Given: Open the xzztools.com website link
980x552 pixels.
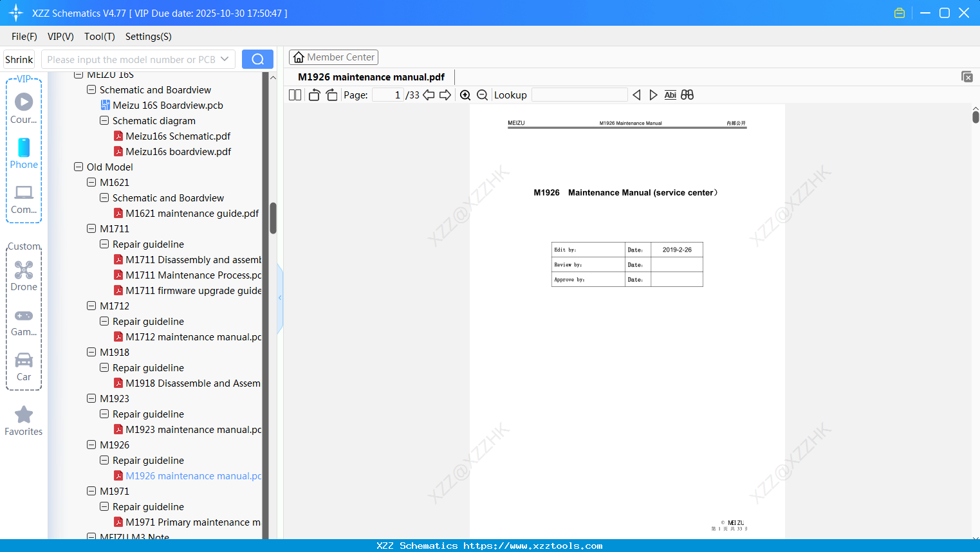Looking at the screenshot, I should click(x=533, y=546).
